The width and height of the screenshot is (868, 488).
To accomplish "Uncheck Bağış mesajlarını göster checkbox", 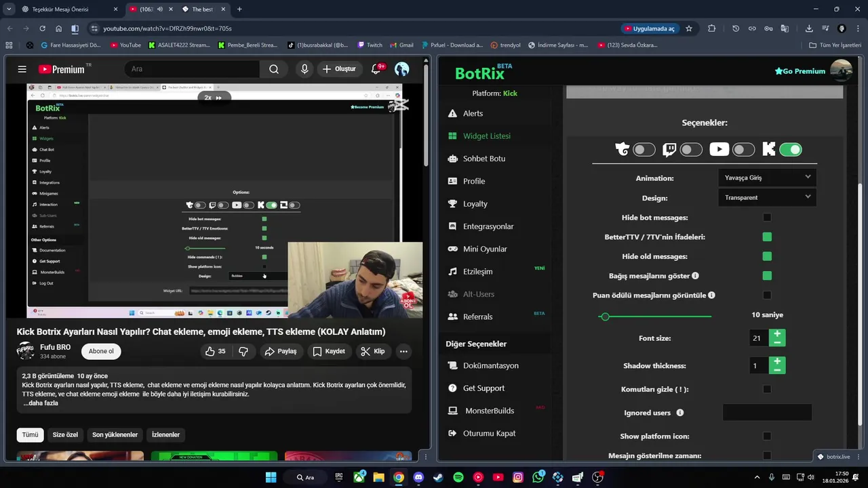I will click(767, 276).
